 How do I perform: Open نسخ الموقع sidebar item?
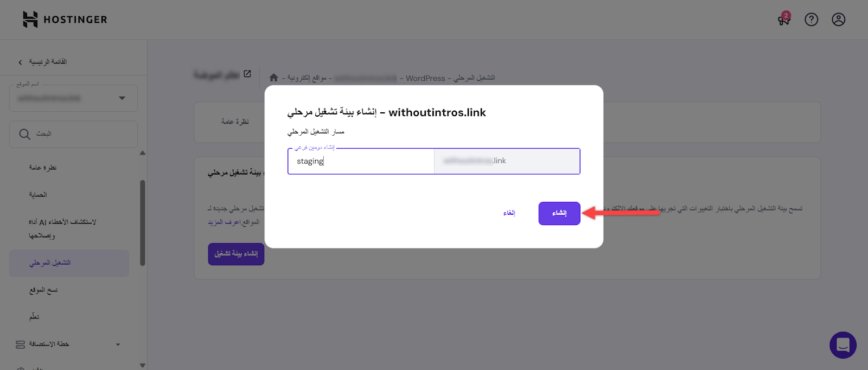(x=43, y=290)
